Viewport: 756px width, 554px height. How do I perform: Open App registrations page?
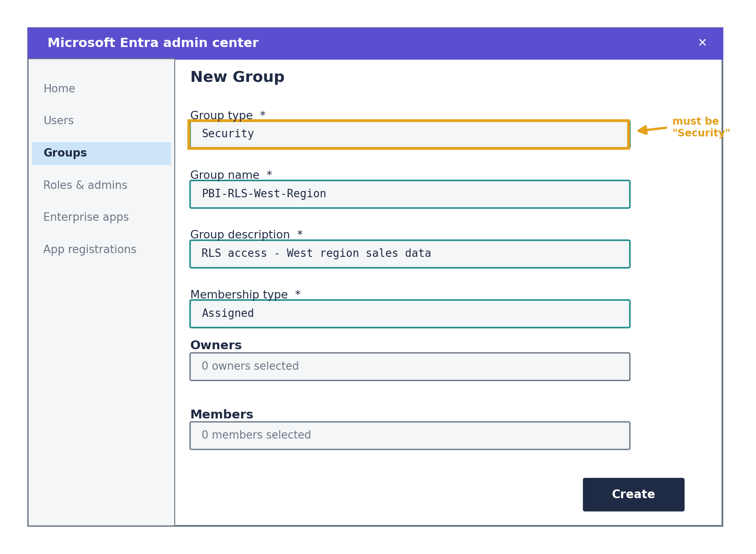(90, 250)
